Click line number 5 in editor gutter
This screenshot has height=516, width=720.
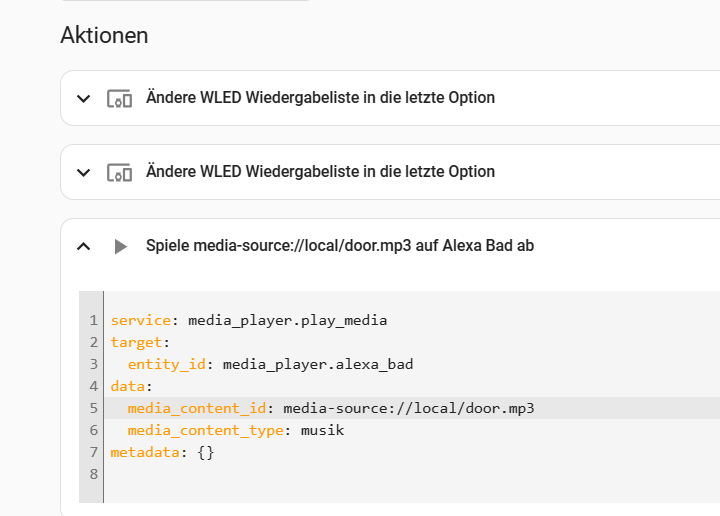[94, 408]
